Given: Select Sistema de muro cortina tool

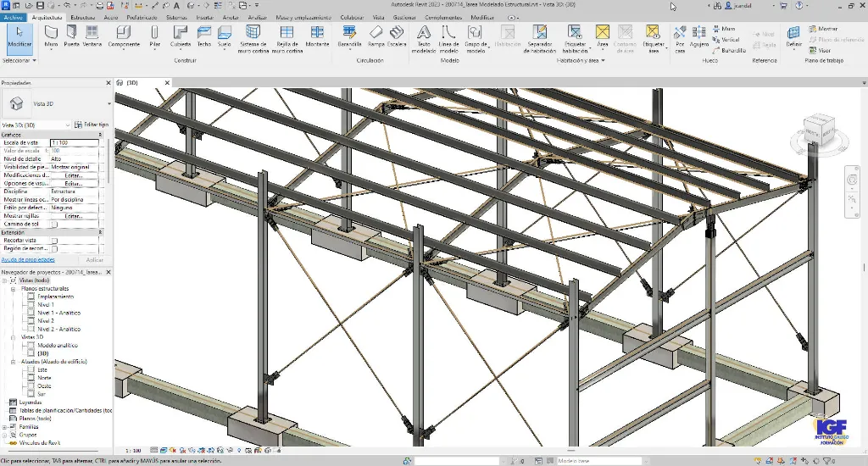Looking at the screenshot, I should tap(253, 39).
